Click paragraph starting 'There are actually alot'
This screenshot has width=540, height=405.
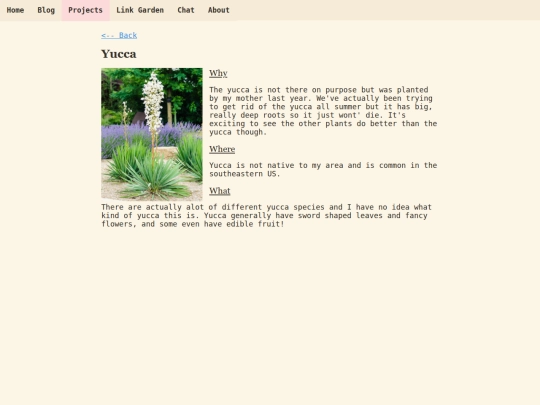pyautogui.click(x=266, y=216)
